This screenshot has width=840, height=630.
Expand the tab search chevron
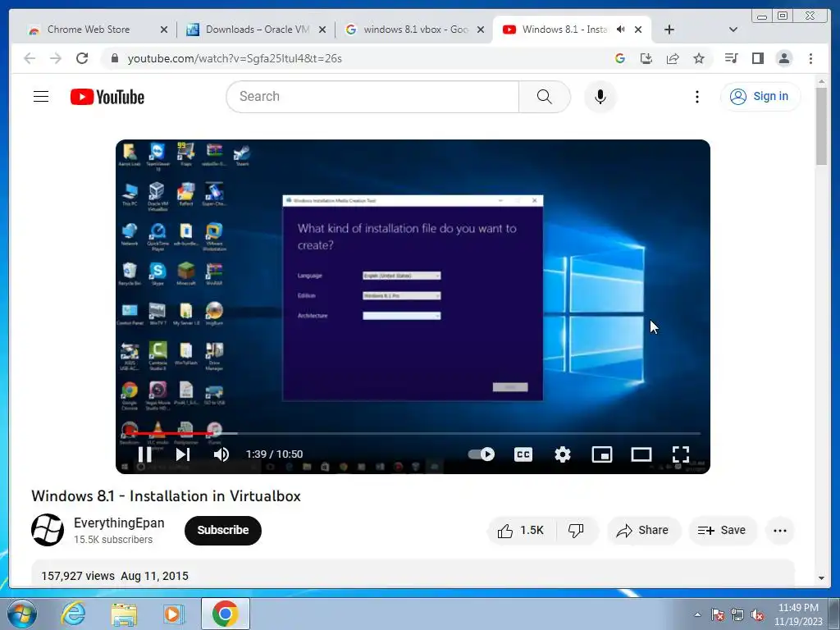733,30
